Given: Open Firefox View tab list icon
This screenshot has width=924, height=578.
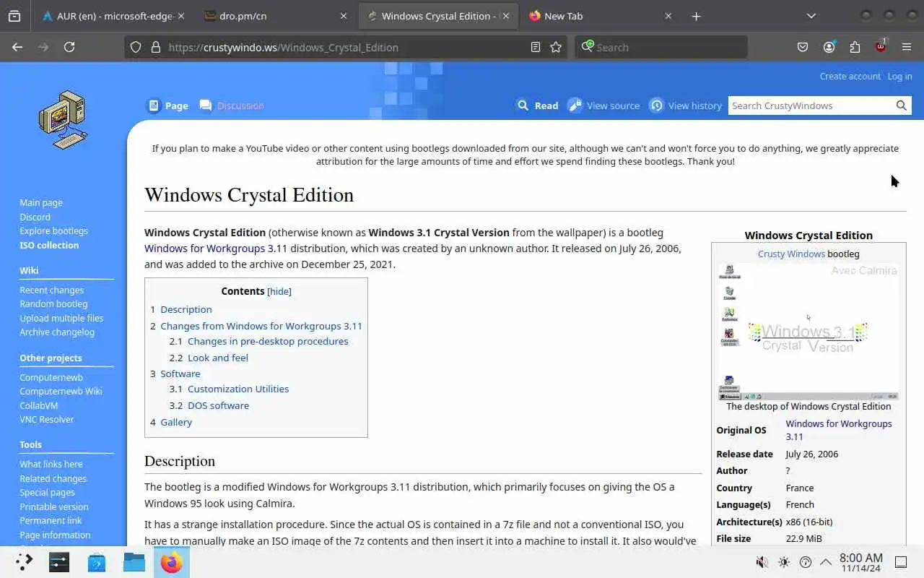Looking at the screenshot, I should point(14,16).
